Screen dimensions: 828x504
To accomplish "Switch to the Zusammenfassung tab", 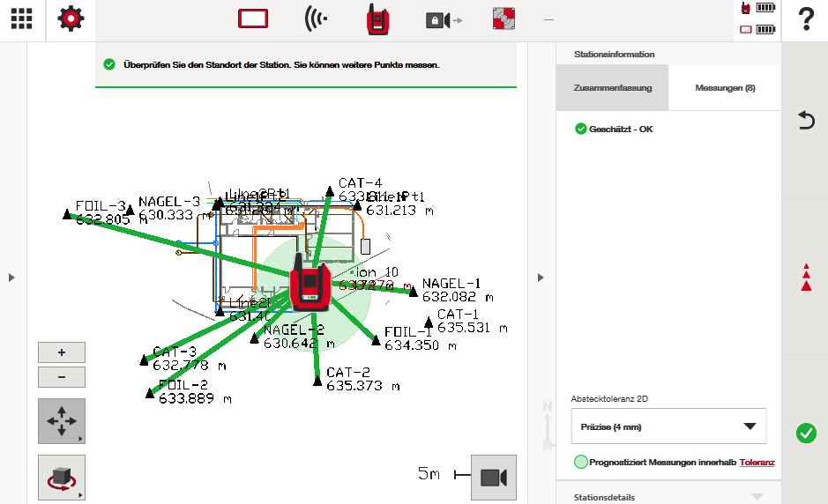I will (612, 88).
